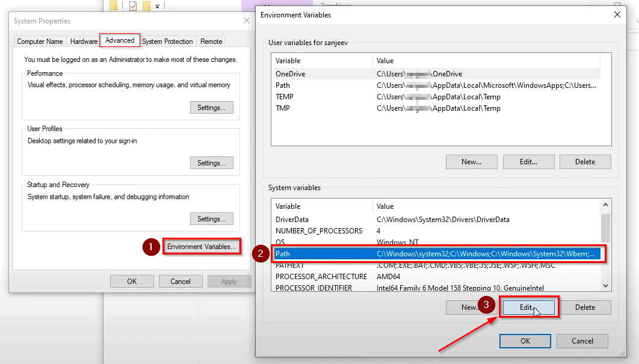
Task: Create a New user variable
Action: click(x=471, y=162)
